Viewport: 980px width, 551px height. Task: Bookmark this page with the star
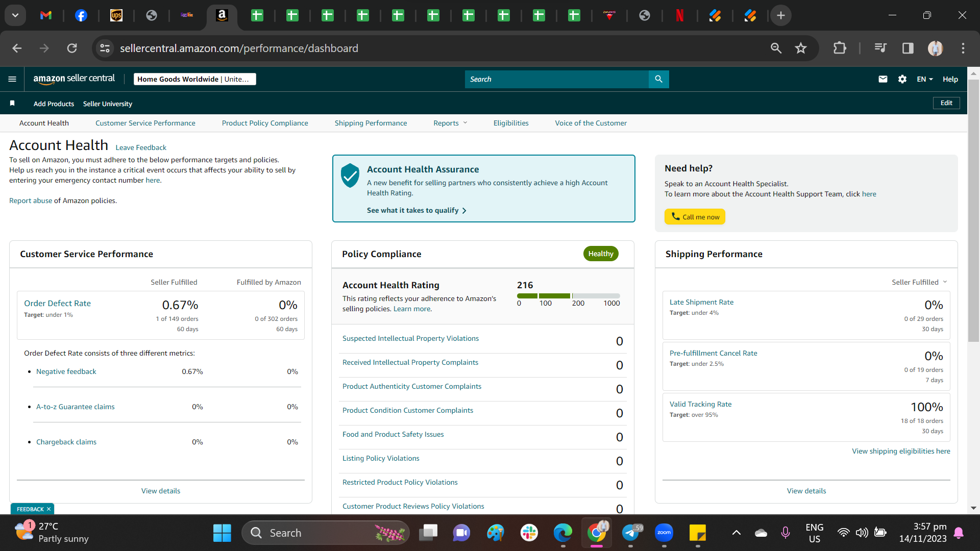coord(800,48)
